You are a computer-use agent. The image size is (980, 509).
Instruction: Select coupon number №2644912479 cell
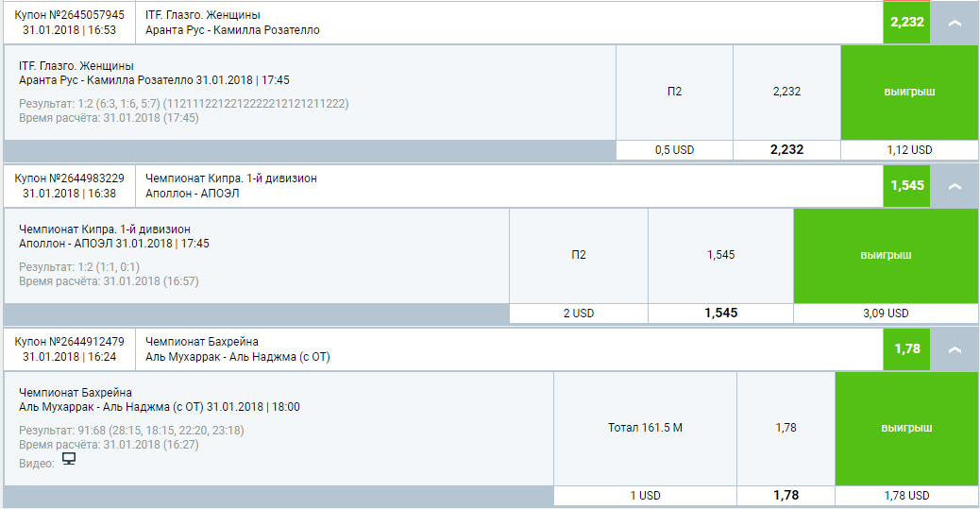(x=69, y=348)
